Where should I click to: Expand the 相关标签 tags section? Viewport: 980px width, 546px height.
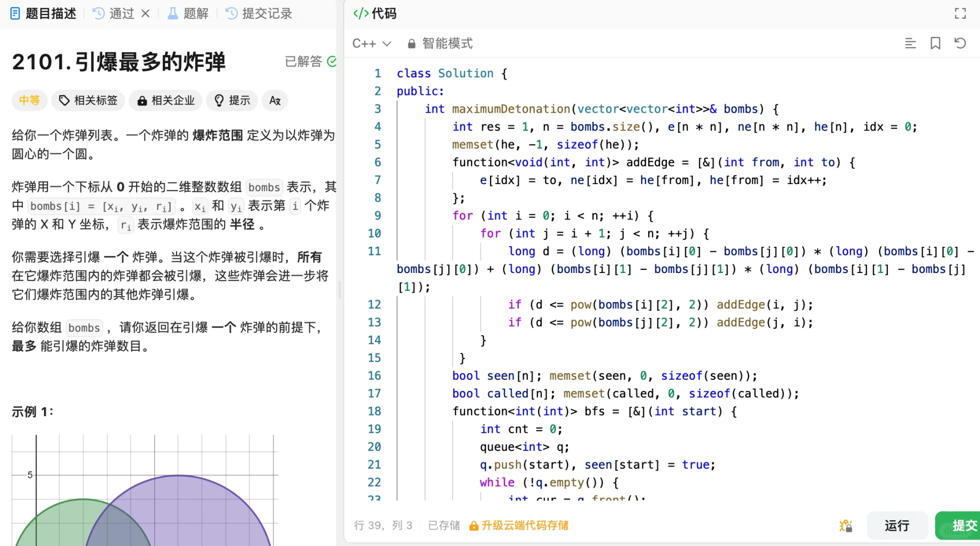(88, 101)
